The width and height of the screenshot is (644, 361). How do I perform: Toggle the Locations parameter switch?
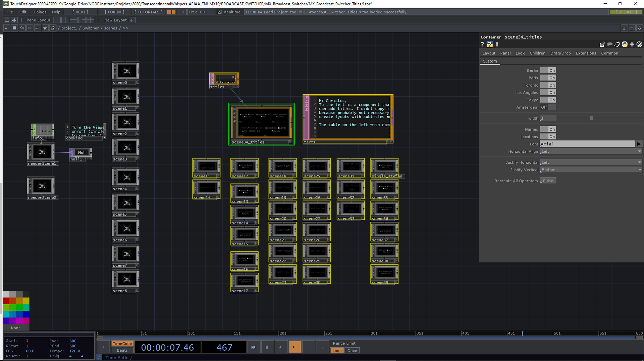[x=548, y=137]
